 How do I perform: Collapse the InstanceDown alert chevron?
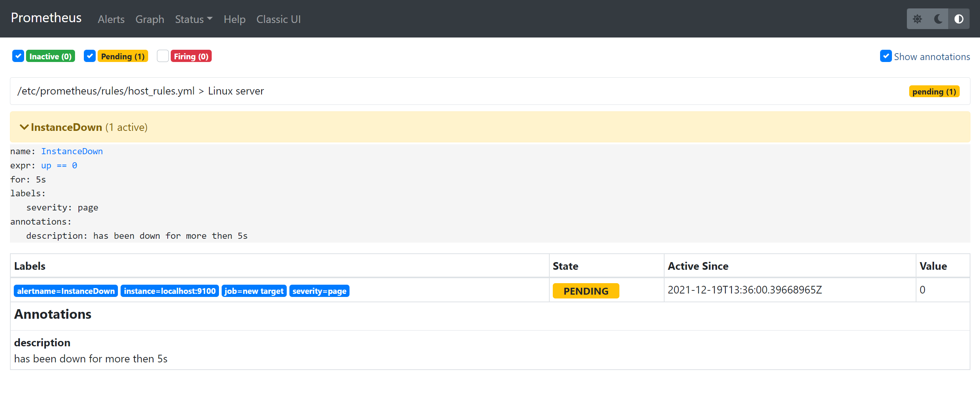point(24,127)
